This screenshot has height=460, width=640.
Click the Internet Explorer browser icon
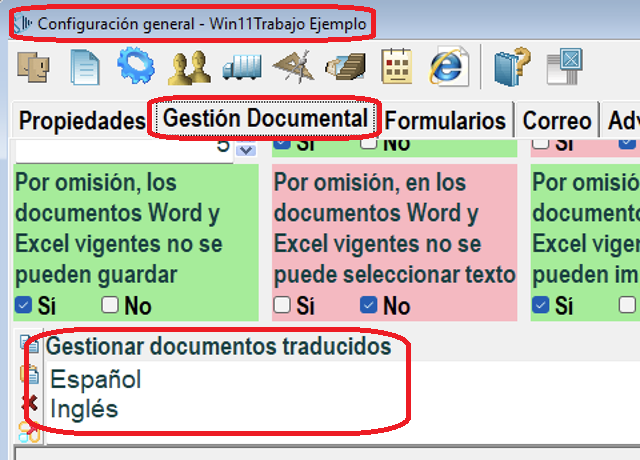449,67
